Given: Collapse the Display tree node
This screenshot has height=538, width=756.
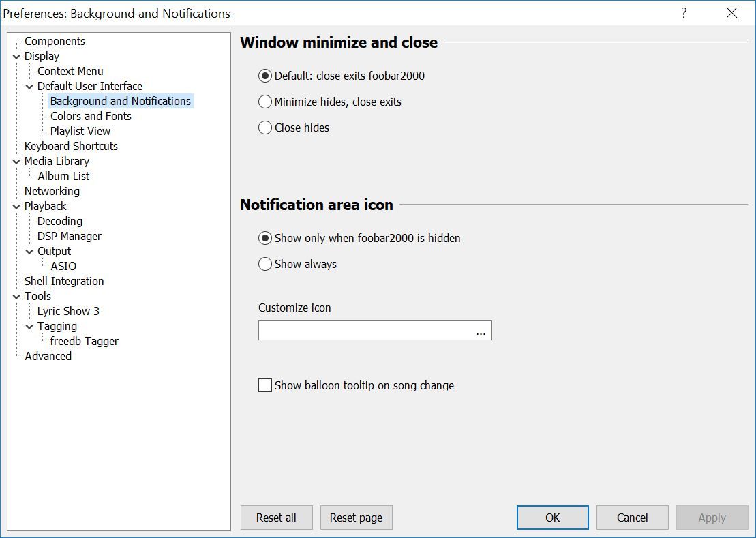Looking at the screenshot, I should tap(16, 57).
